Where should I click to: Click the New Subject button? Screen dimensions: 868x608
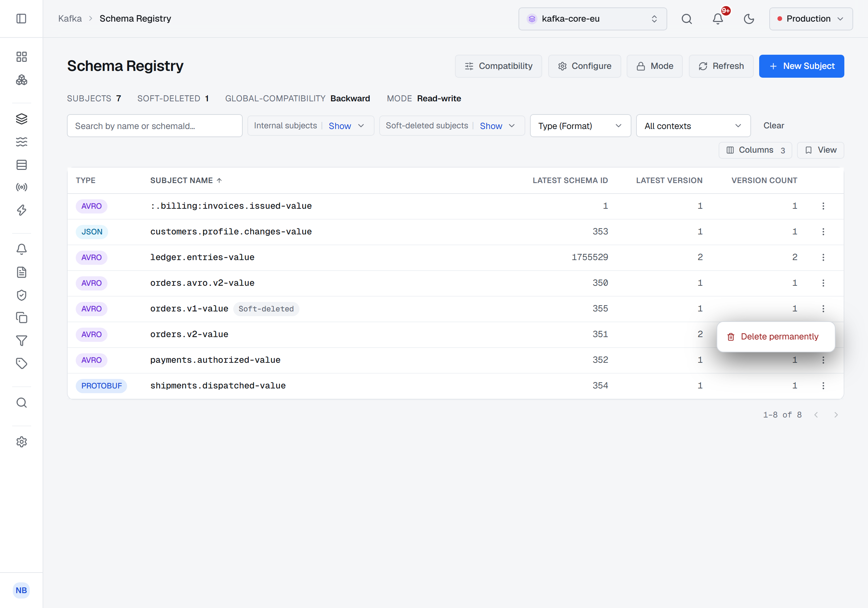(801, 66)
